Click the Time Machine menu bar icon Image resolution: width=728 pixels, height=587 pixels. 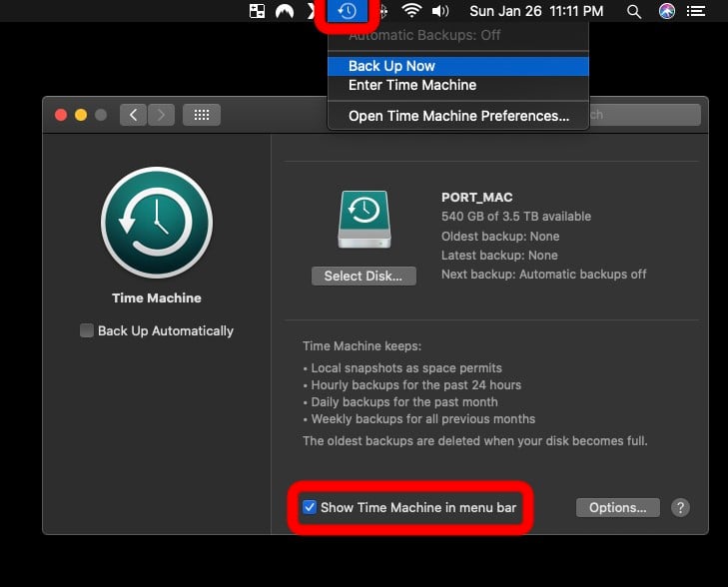347,11
